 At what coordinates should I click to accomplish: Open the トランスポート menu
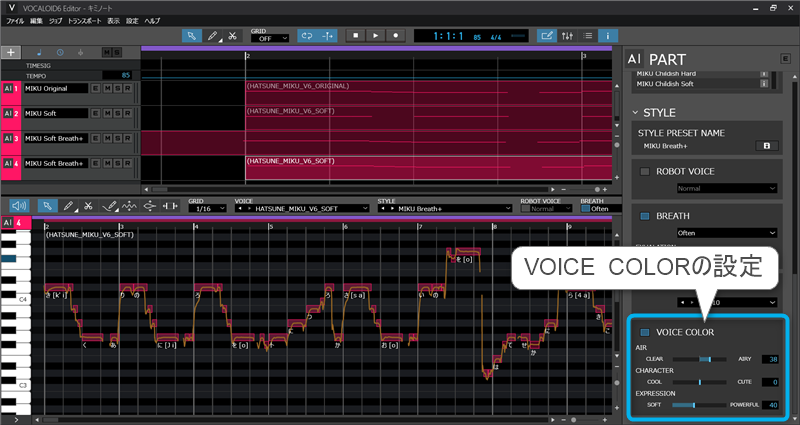click(85, 21)
